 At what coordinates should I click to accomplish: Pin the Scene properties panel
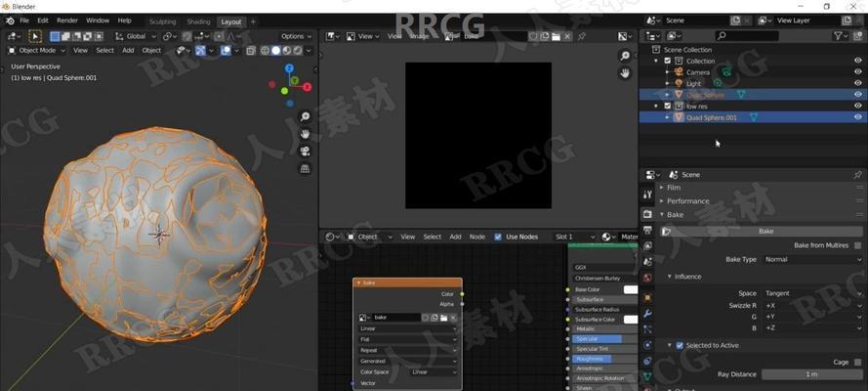pos(857,174)
